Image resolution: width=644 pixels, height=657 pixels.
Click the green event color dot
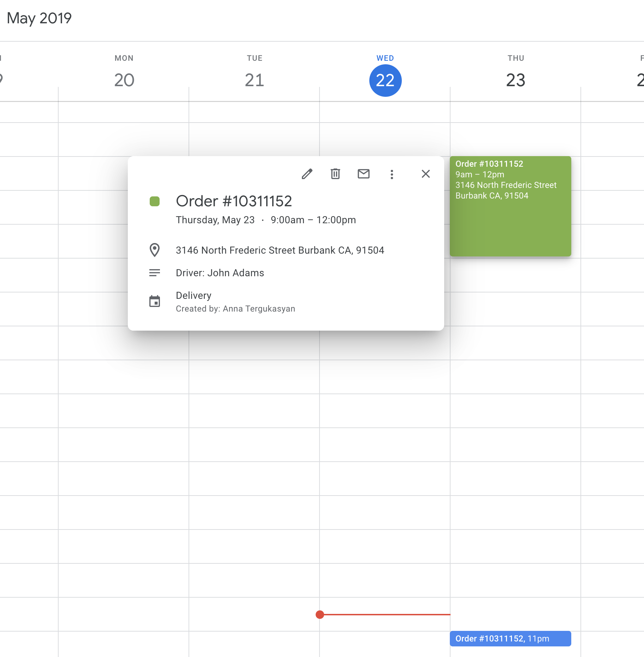(x=155, y=201)
